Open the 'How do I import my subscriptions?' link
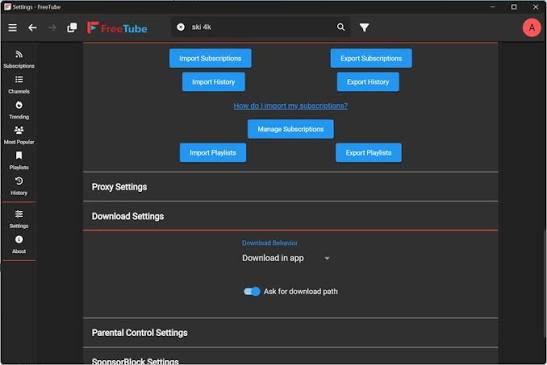547x365 pixels. [x=291, y=106]
